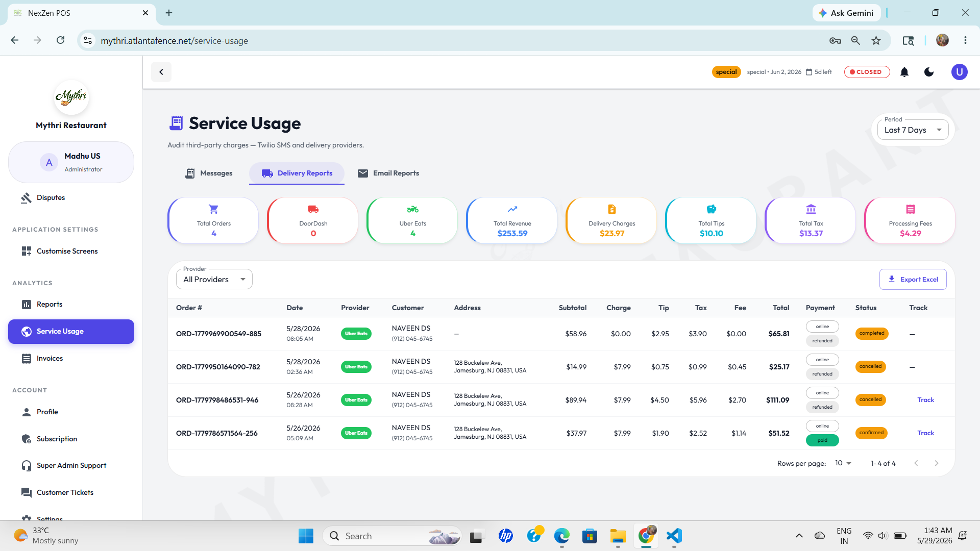Click Ask Gemini button

coord(846,13)
